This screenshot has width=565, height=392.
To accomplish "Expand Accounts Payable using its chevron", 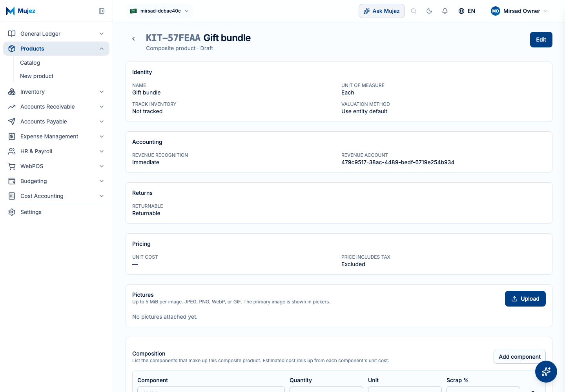I will point(102,122).
